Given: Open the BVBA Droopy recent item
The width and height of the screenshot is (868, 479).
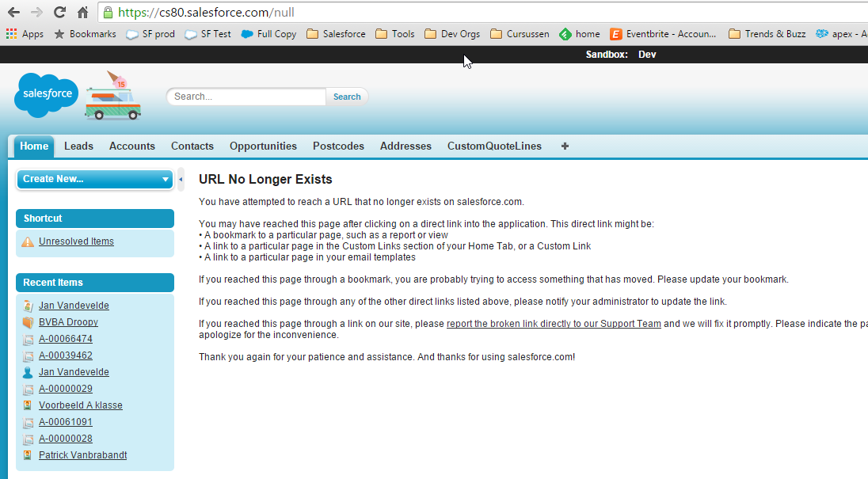Looking at the screenshot, I should click(68, 322).
